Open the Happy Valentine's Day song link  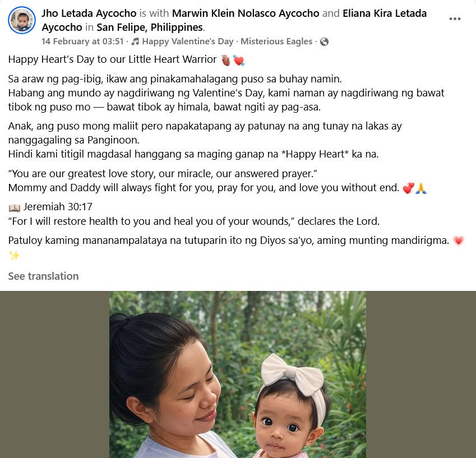[188, 41]
